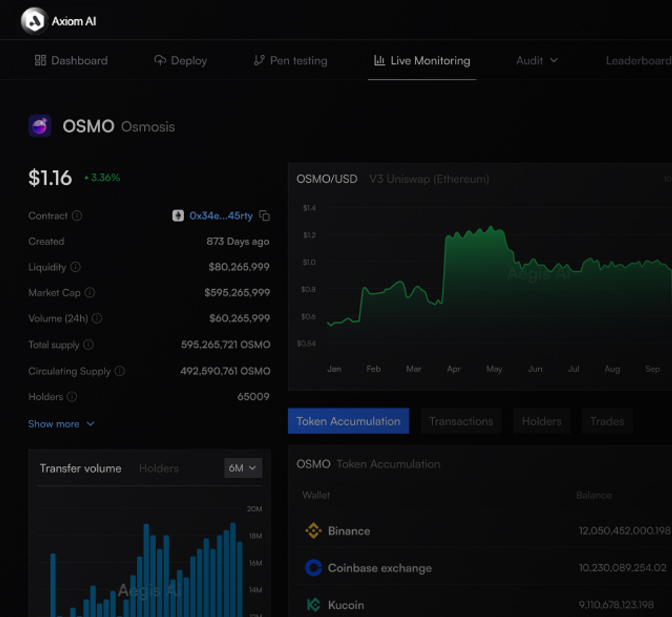Image resolution: width=672 pixels, height=617 pixels.
Task: Click V3 Uniswap (Ethereum) label
Action: click(429, 179)
